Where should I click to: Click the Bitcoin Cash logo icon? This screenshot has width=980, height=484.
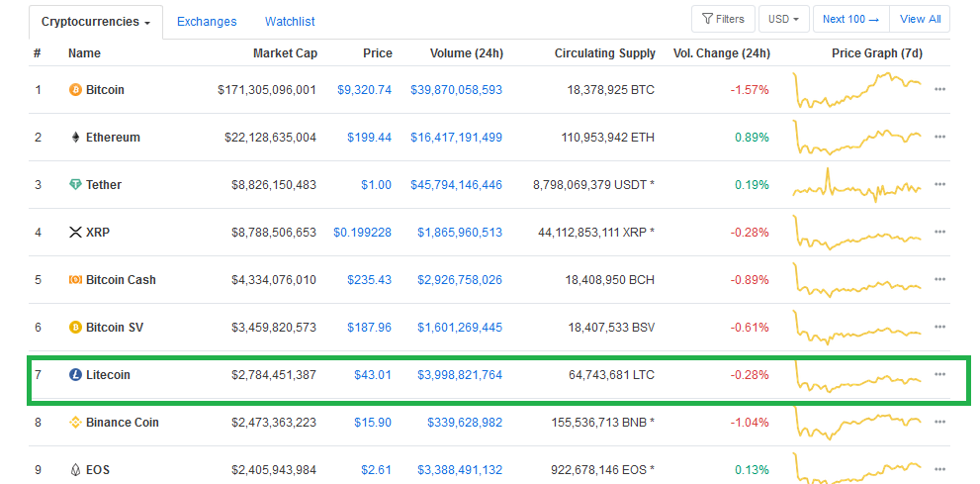75,280
